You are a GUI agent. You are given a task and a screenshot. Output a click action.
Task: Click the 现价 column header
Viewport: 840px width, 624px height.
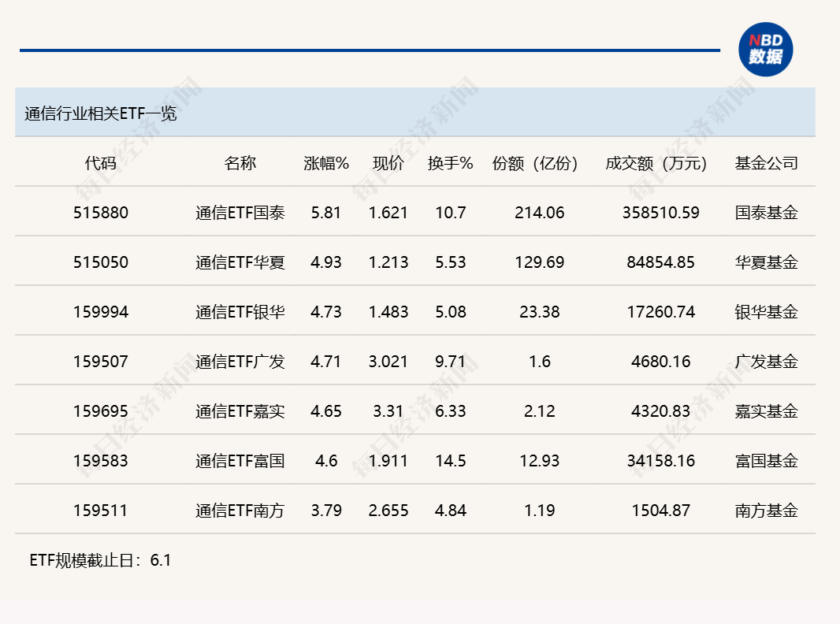[388, 163]
